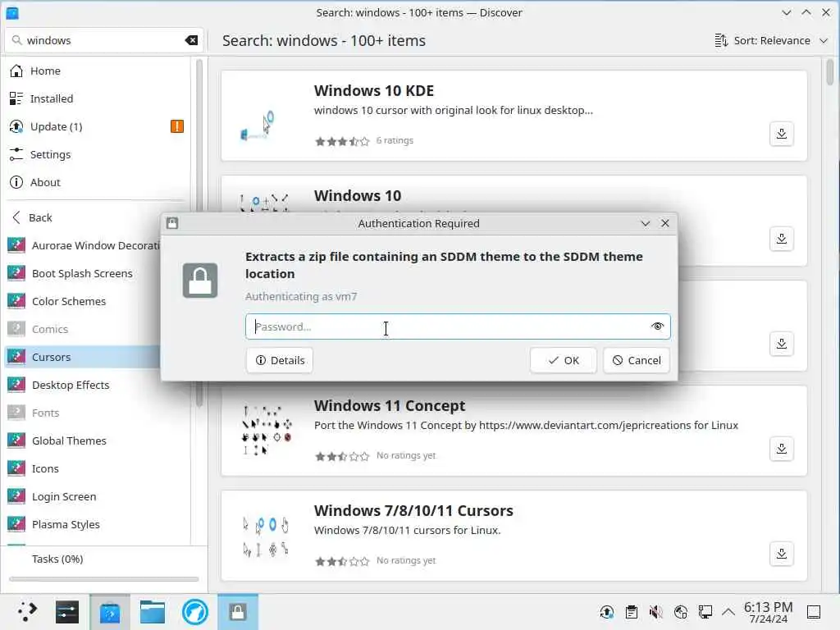The width and height of the screenshot is (840, 630).
Task: Click the results list scrollbar
Action: [x=830, y=72]
